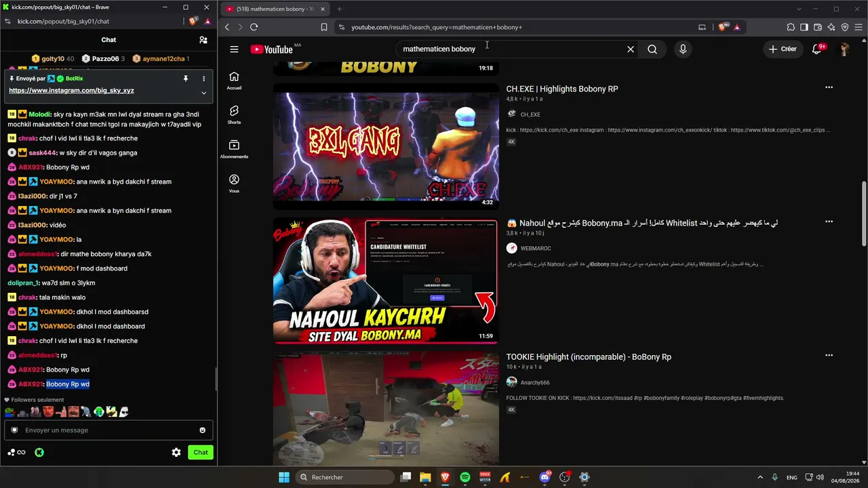Open the 3XL GANG video thumbnail
The width and height of the screenshot is (868, 488).
point(386,146)
